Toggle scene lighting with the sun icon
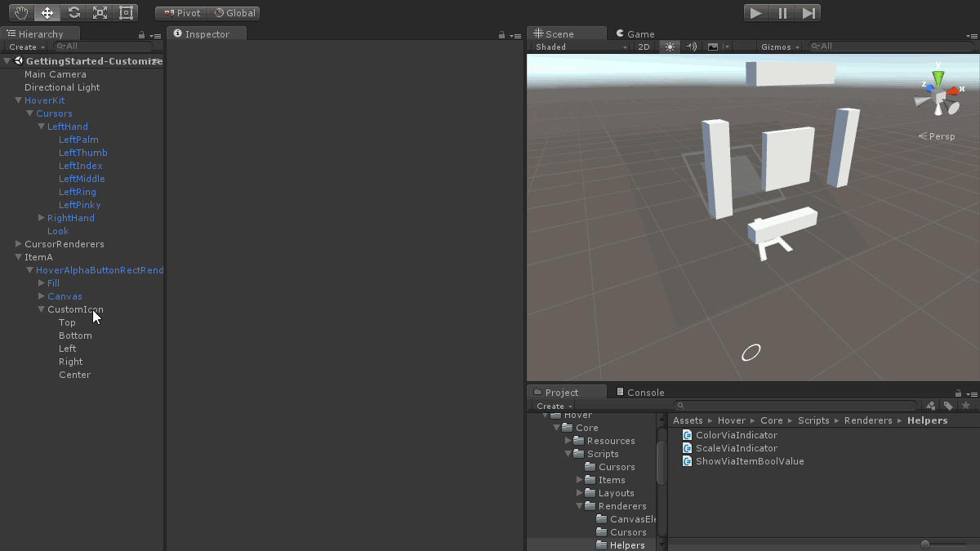Image resolution: width=980 pixels, height=551 pixels. [x=670, y=47]
